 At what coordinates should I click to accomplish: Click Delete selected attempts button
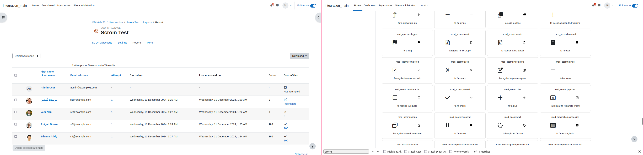pos(29,148)
